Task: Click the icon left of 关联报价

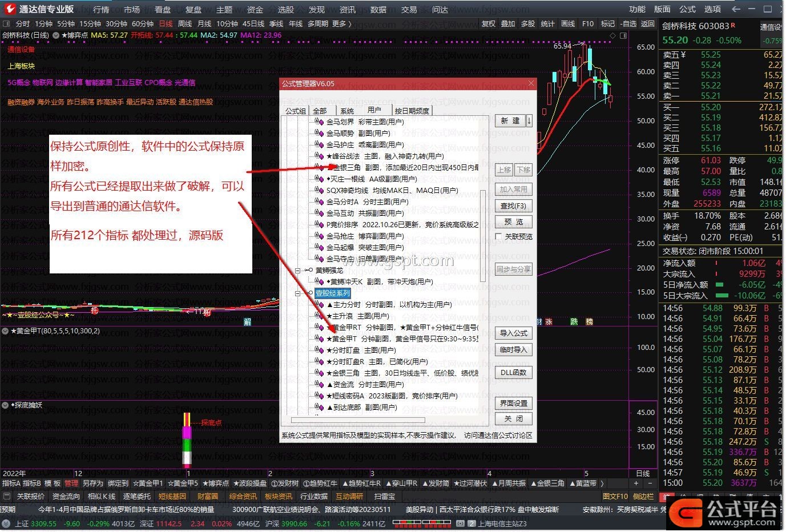Action: 7,496
